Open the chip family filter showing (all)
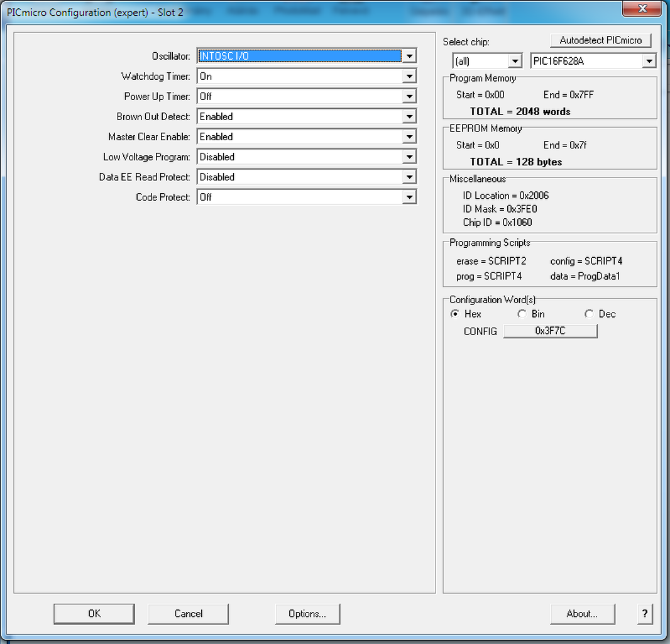670x644 pixels. (487, 61)
